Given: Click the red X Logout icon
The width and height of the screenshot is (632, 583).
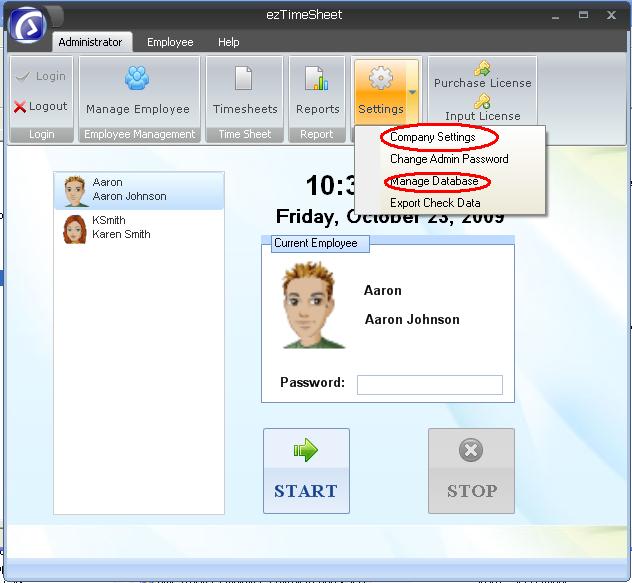Looking at the screenshot, I should pyautogui.click(x=20, y=106).
